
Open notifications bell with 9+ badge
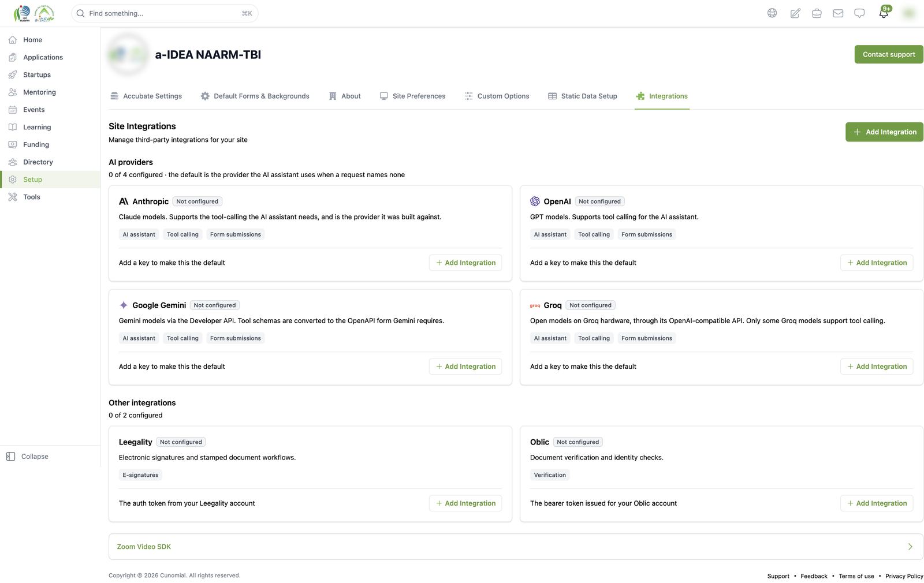tap(884, 12)
